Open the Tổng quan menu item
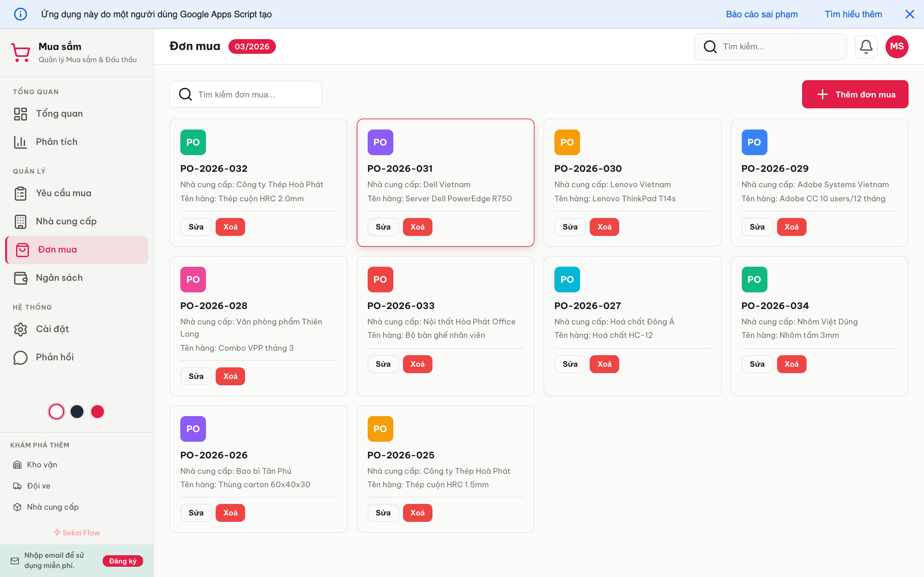Image resolution: width=924 pixels, height=577 pixels. pyautogui.click(x=59, y=114)
